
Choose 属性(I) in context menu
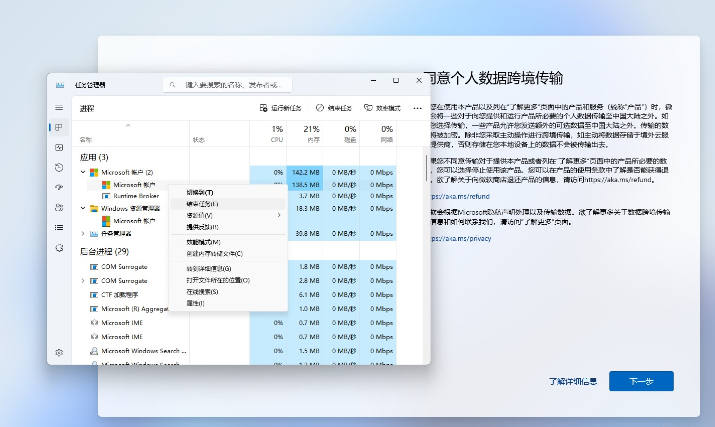[228, 303]
